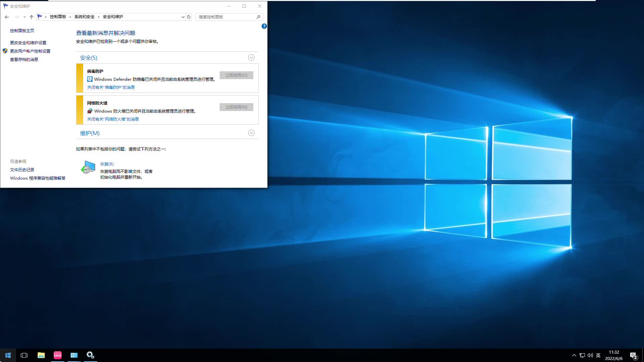Click the search magnifier icon
Image resolution: width=644 pixels, height=362 pixels.
click(258, 17)
